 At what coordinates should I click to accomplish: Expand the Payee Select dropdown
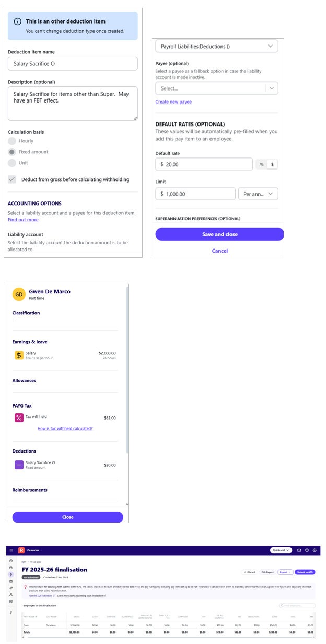pos(217,88)
